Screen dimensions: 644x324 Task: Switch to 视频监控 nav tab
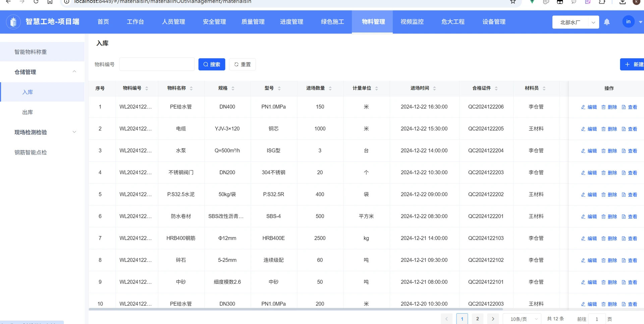point(412,22)
